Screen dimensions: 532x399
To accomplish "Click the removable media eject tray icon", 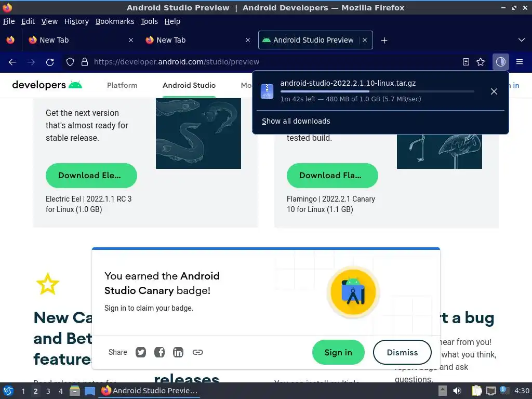I will [x=443, y=391].
